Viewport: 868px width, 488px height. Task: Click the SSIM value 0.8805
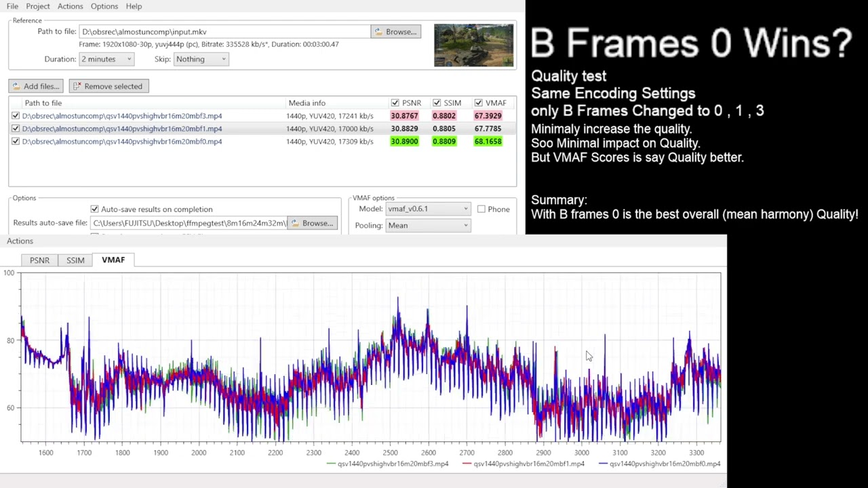(x=444, y=129)
